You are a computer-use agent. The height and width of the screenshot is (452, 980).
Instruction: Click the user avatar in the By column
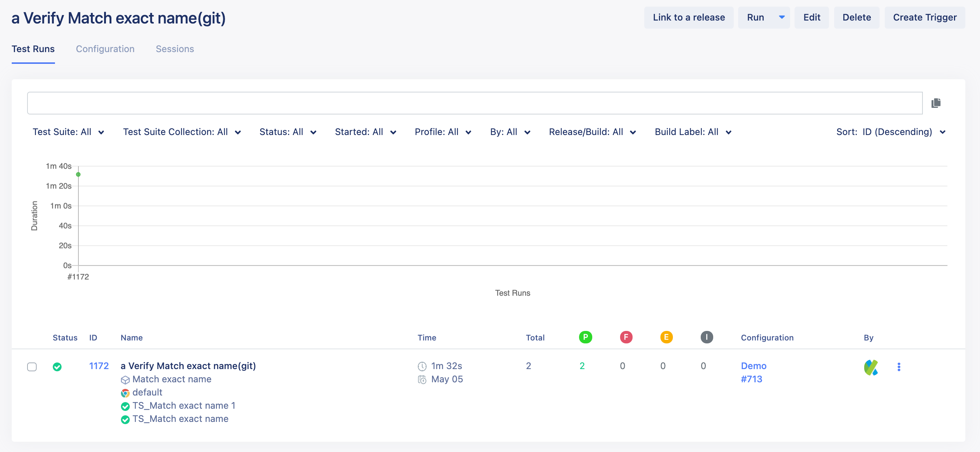click(872, 367)
